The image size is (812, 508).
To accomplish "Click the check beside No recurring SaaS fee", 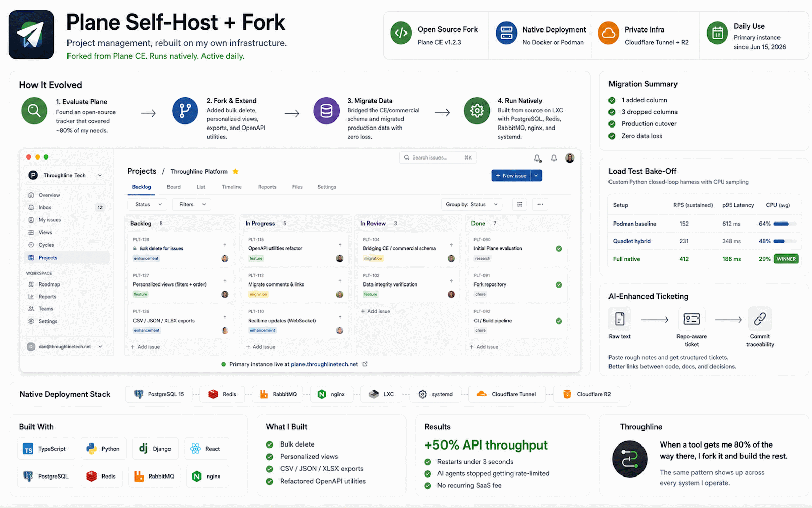I will (428, 486).
